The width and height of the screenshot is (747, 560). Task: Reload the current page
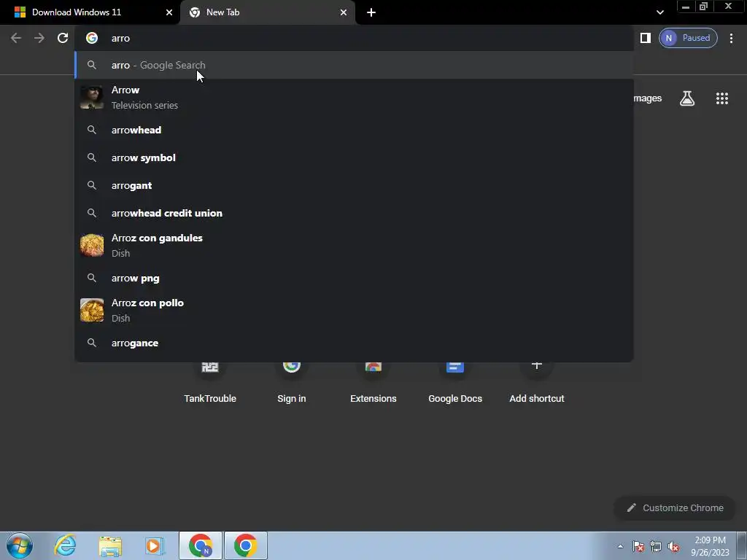coord(63,38)
